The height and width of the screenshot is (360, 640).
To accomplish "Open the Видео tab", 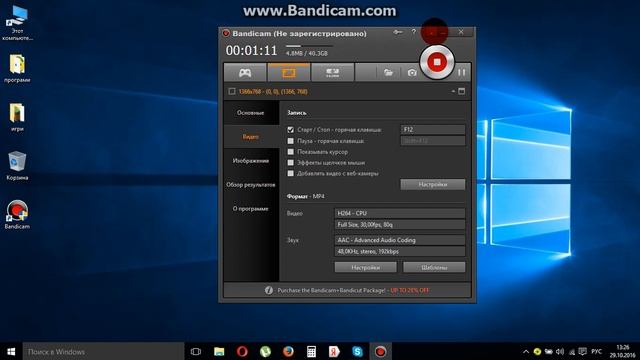I will tap(251, 137).
